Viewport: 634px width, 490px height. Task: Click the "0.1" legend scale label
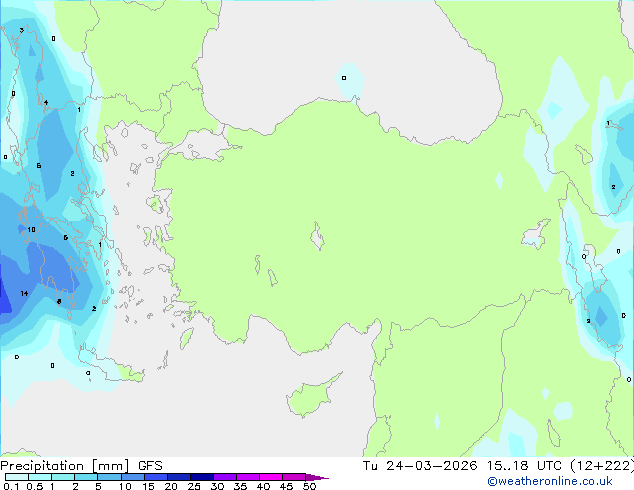11,486
